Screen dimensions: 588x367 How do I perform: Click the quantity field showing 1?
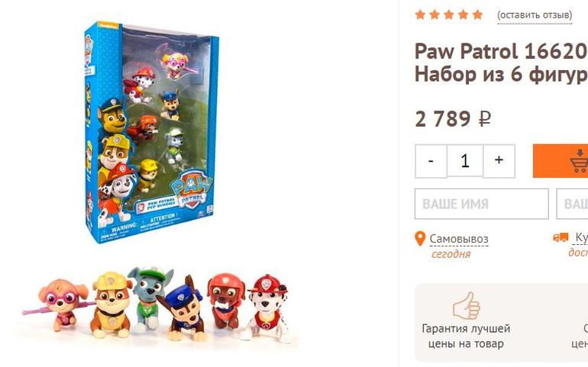[x=465, y=161]
